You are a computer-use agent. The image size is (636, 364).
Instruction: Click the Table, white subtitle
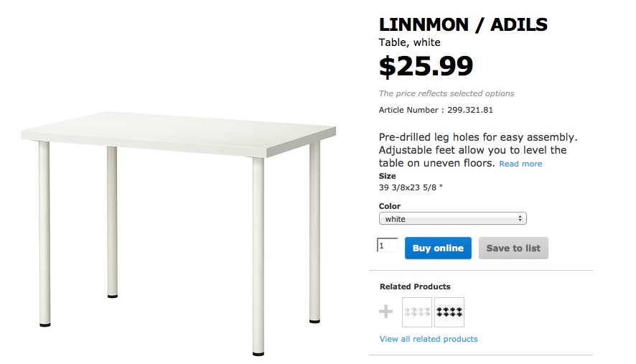pyautogui.click(x=410, y=42)
